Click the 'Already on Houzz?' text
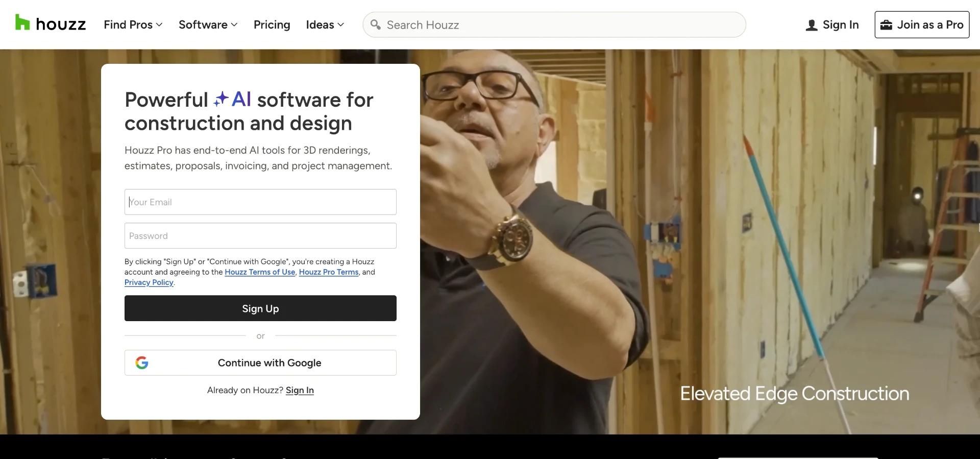980x459 pixels. tap(245, 390)
